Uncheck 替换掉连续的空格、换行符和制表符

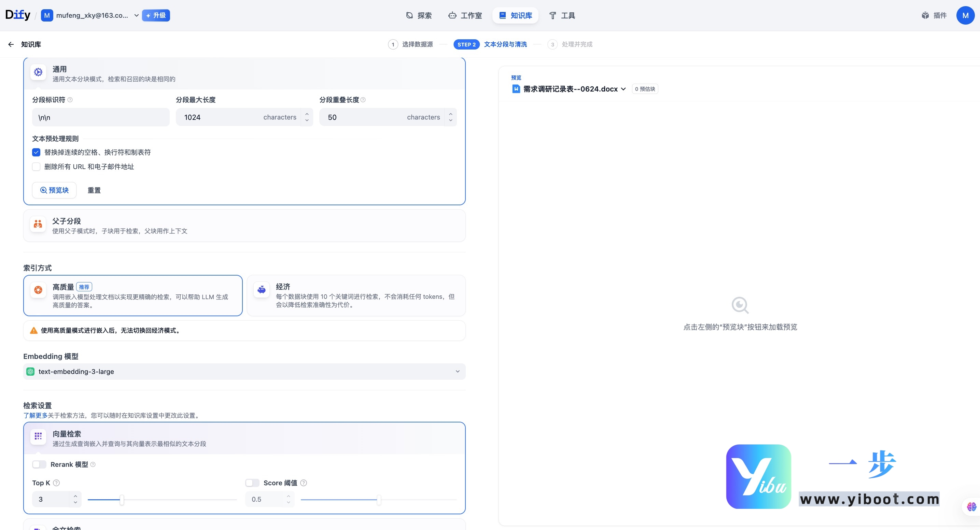[36, 152]
